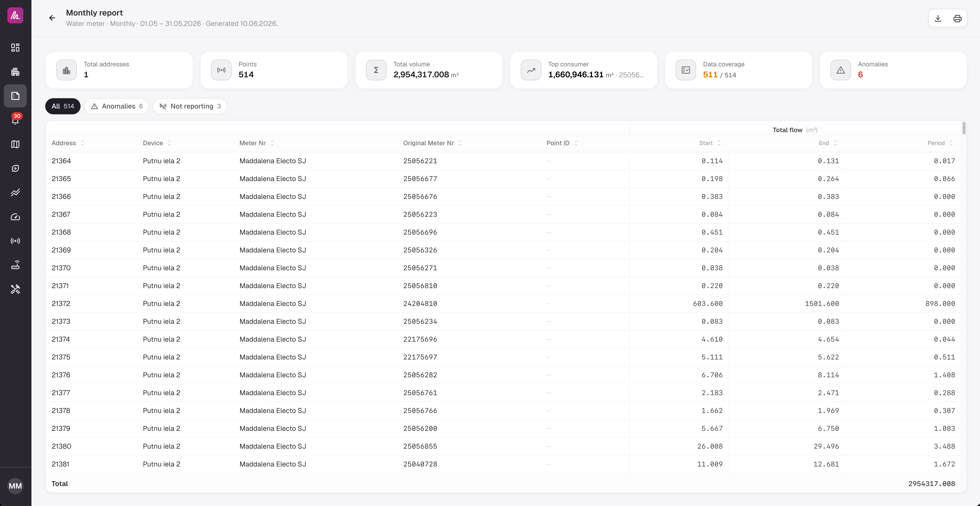Click address 21379 row
This screenshot has width=980, height=506.
point(503,428)
